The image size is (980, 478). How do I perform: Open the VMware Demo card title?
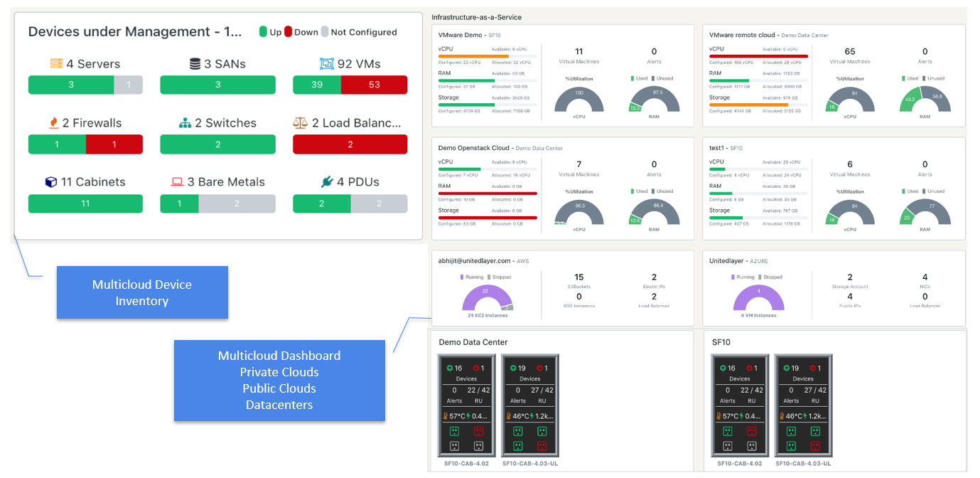470,35
